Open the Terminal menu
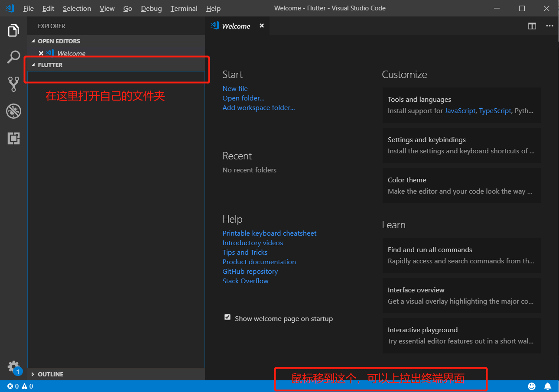 tap(184, 8)
